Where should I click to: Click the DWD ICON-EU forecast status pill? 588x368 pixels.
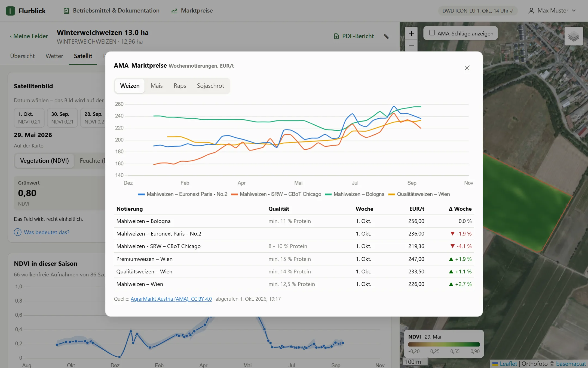tap(478, 11)
